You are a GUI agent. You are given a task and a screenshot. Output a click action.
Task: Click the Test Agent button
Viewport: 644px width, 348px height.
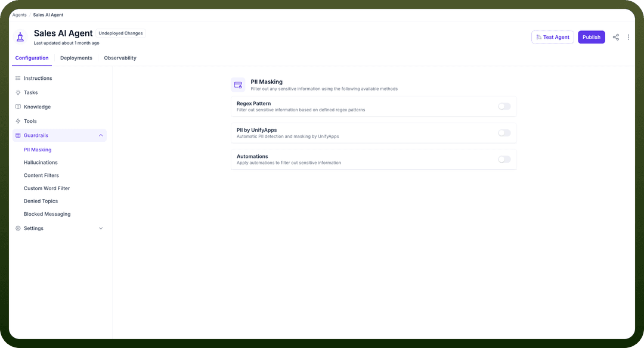552,37
